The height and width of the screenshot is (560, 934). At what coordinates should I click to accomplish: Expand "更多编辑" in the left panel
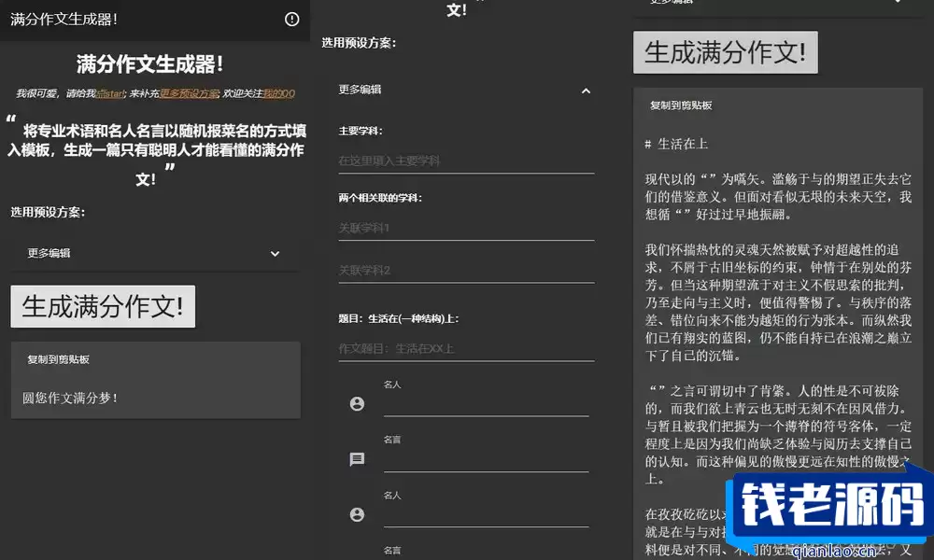155,254
